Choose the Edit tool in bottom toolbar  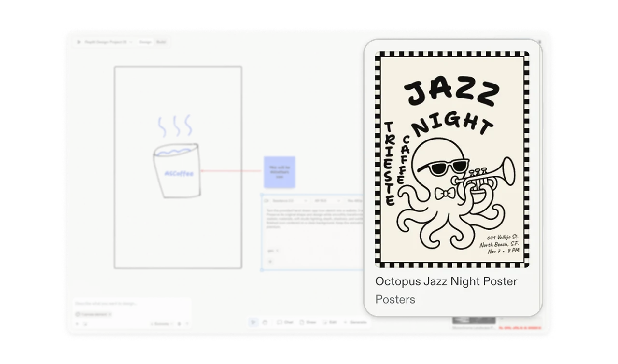pos(330,322)
